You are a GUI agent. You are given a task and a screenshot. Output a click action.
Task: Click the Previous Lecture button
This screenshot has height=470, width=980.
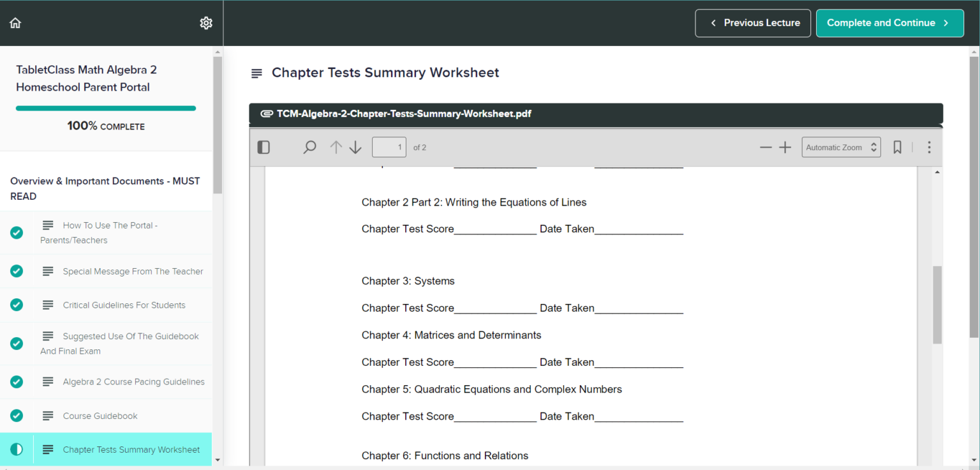click(x=753, y=23)
